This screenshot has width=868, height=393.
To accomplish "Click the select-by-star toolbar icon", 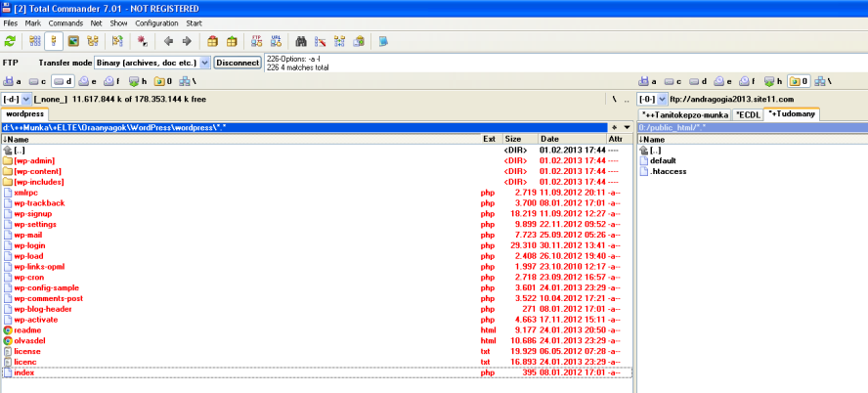I will pos(143,41).
